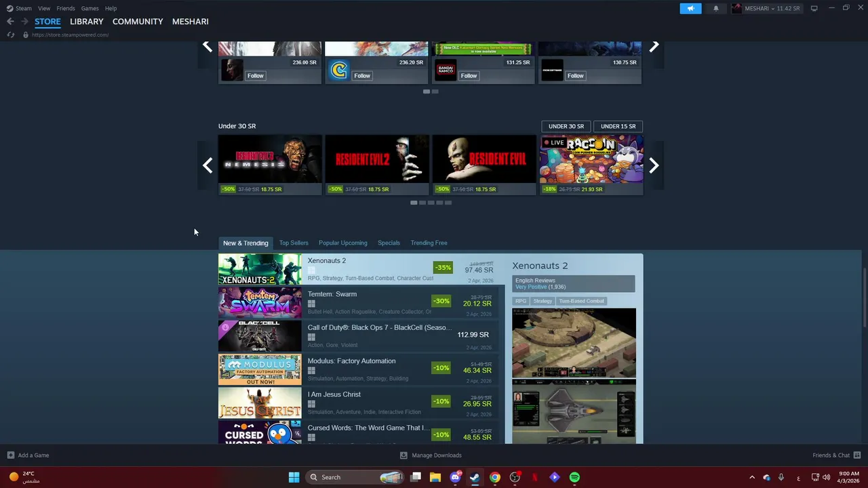Open the Resident Evil 3 Nemesis capsule
Viewport: 868px width, 488px height.
click(270, 165)
